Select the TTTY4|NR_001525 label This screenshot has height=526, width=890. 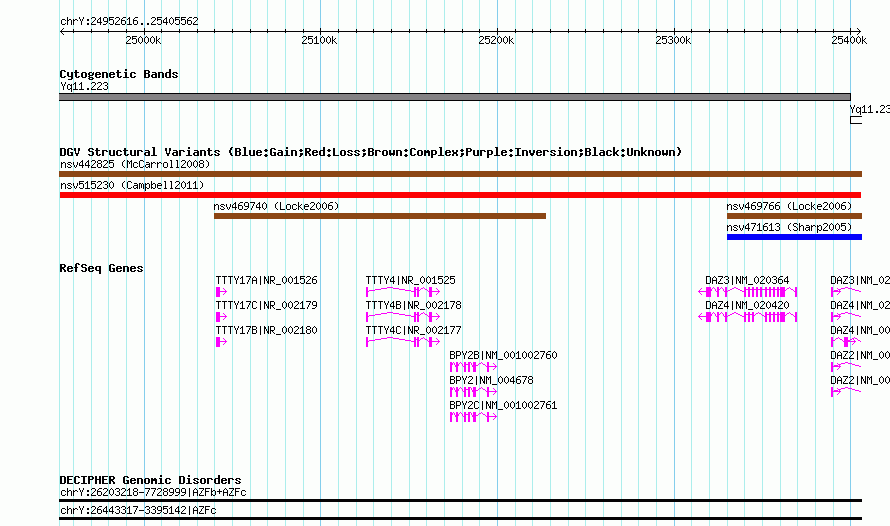point(410,280)
